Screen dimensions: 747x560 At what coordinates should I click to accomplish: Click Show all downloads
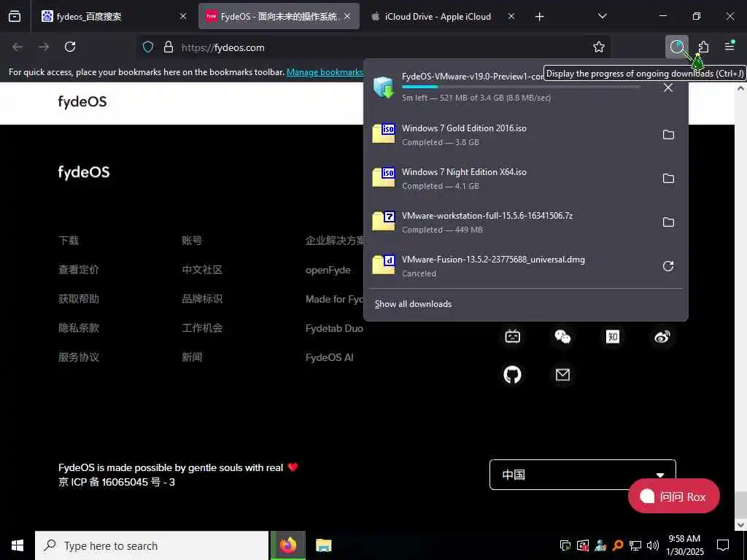pyautogui.click(x=413, y=304)
